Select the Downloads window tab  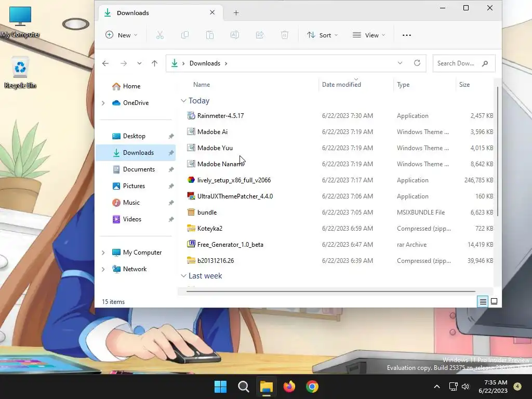click(x=161, y=13)
